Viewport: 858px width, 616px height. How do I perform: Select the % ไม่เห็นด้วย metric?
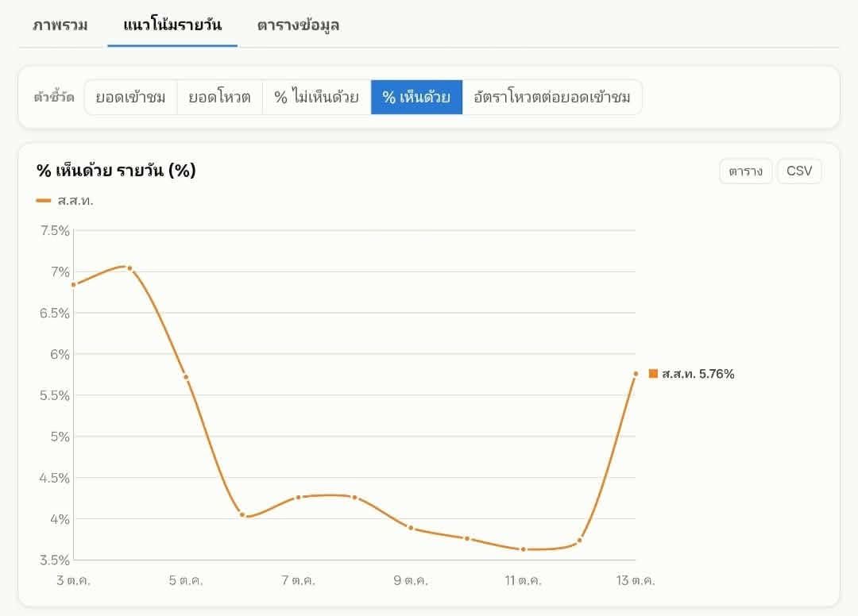click(317, 98)
